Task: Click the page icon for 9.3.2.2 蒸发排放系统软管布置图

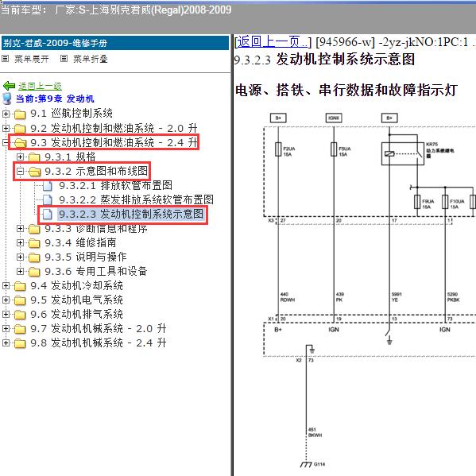Action: pos(48,199)
